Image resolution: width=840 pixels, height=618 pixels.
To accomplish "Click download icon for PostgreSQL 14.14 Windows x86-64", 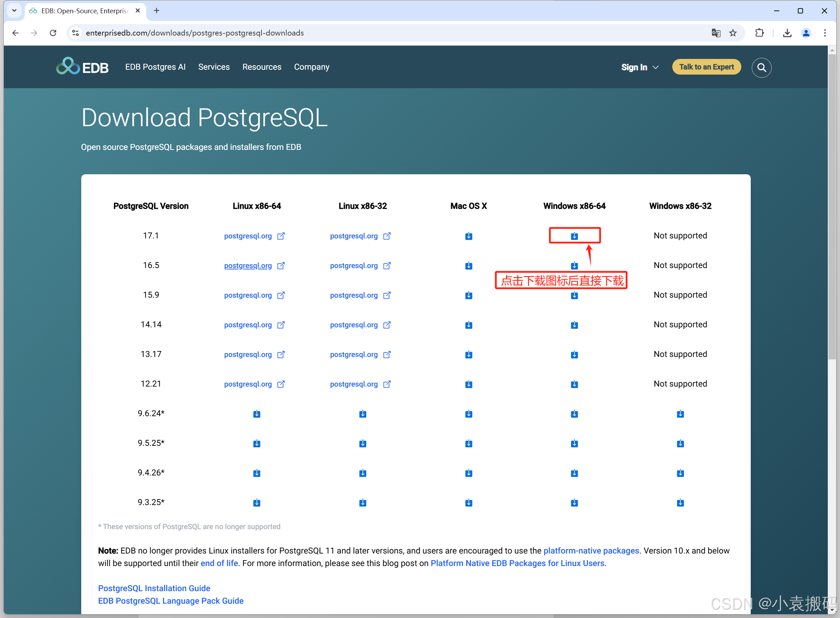I will point(574,325).
